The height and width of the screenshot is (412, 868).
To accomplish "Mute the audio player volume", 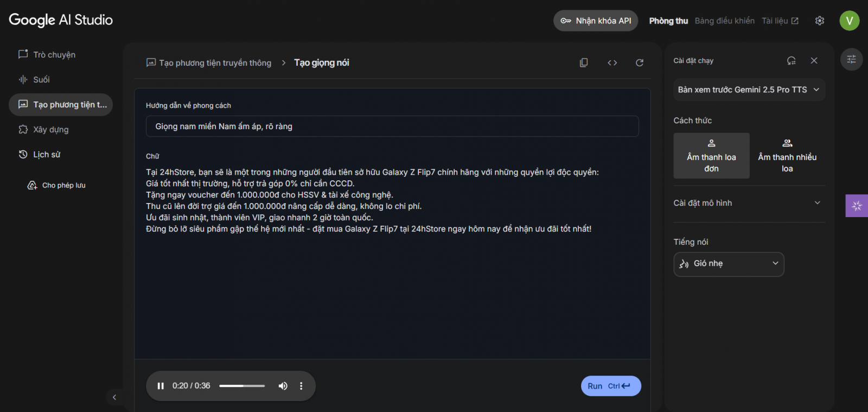I will (x=283, y=386).
